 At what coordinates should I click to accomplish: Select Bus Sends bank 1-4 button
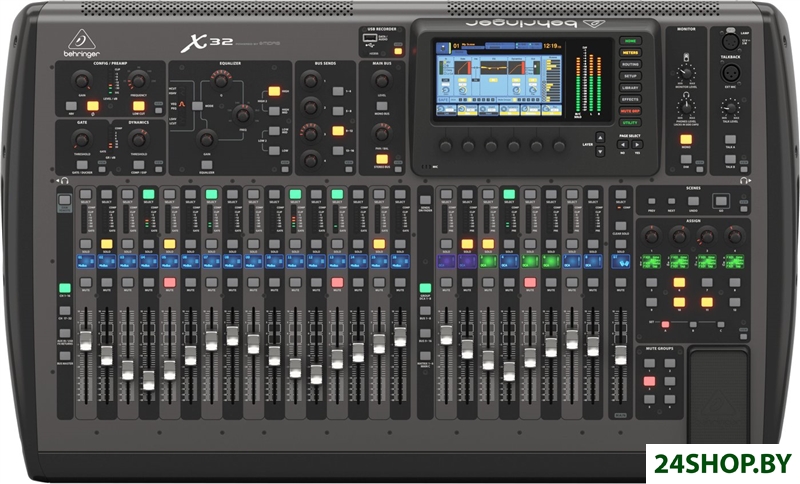pyautogui.click(x=338, y=91)
